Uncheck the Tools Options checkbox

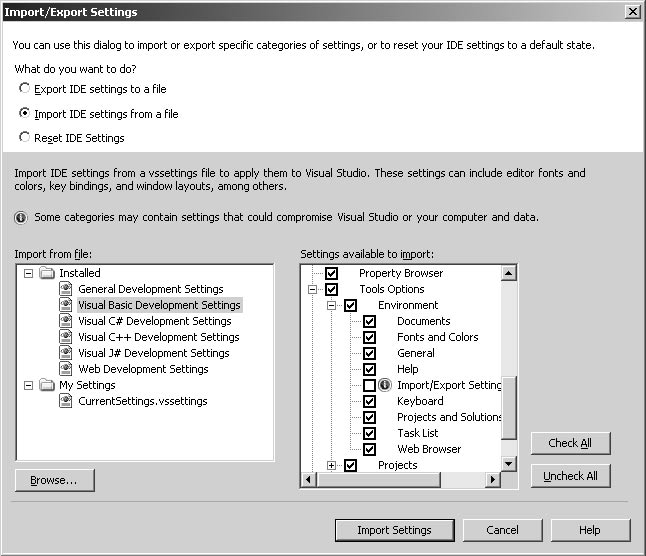tap(332, 289)
